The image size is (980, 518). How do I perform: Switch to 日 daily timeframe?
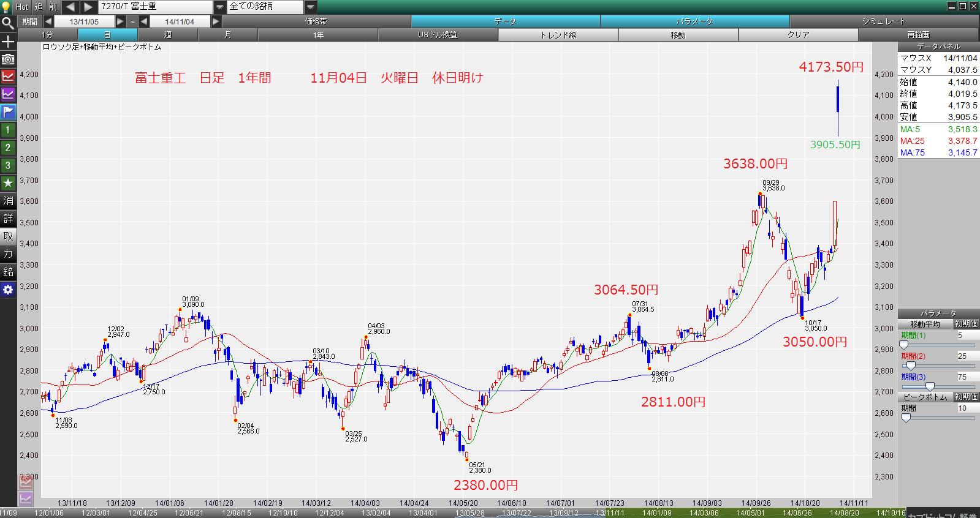click(108, 35)
